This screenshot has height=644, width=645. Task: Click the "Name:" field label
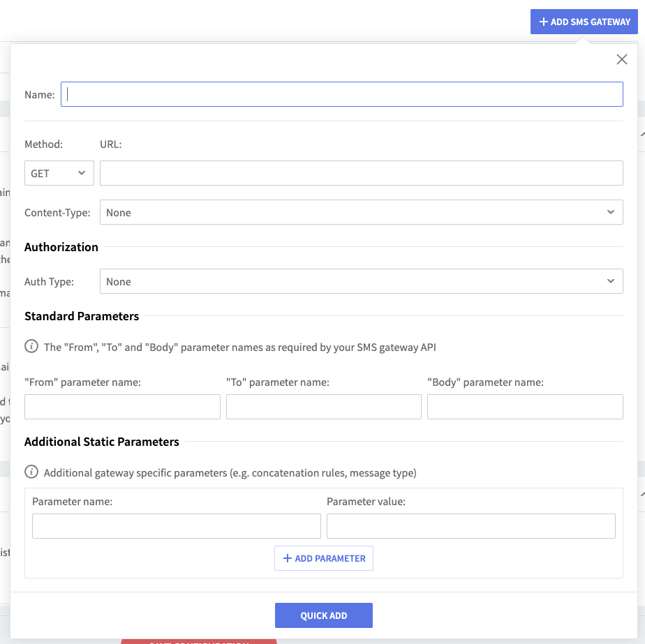[x=40, y=95]
